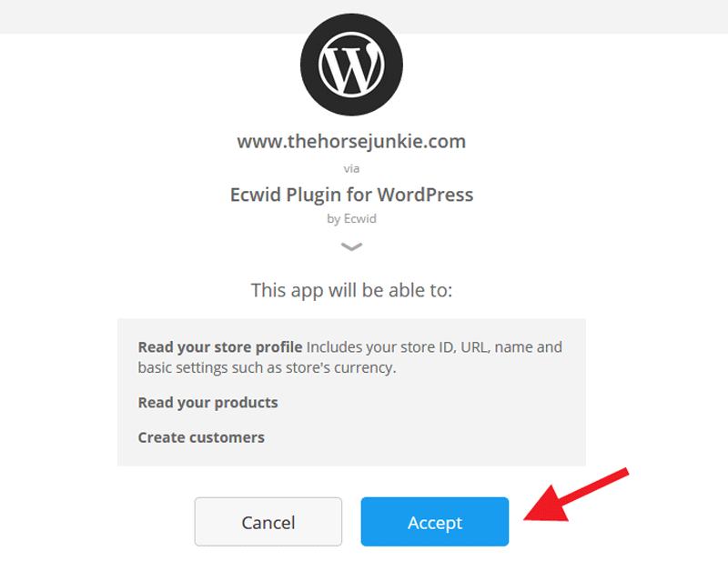Screen dimensions: 728x571
Task: Click the www.thehorsejunkie.com site name
Action: (351, 142)
